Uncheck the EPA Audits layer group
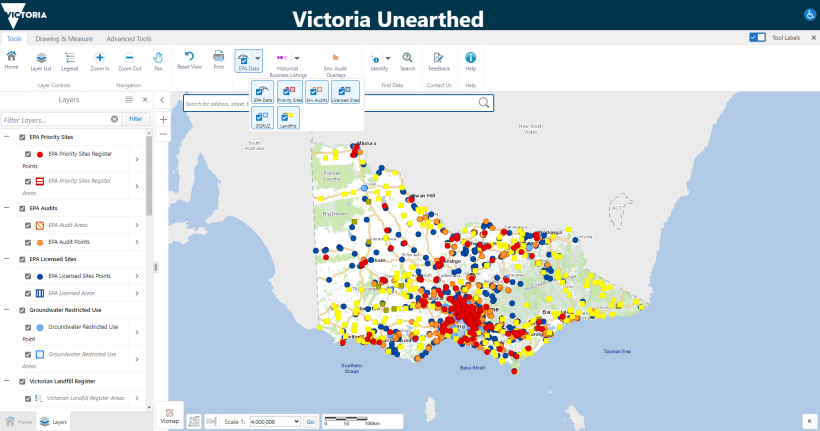 click(x=21, y=208)
